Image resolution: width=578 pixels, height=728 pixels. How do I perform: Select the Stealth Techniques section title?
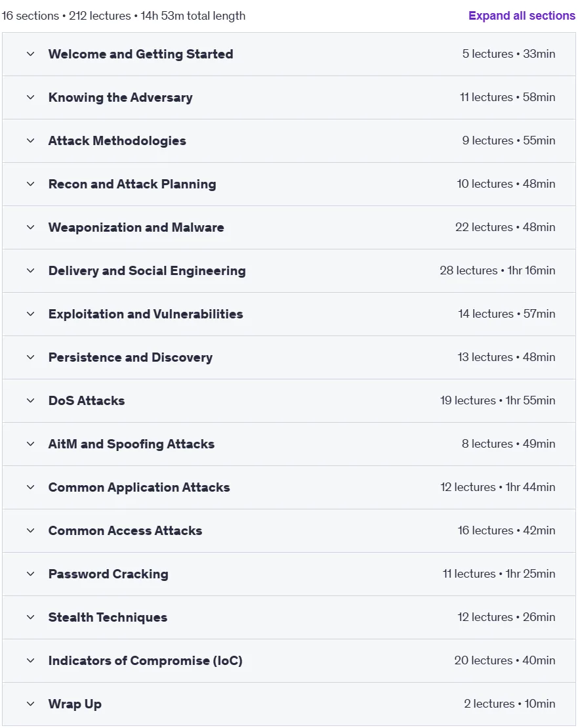108,618
